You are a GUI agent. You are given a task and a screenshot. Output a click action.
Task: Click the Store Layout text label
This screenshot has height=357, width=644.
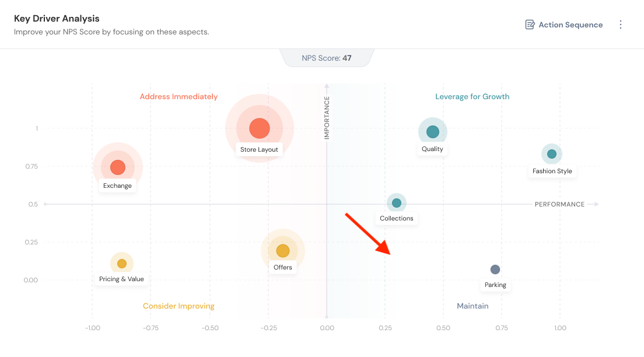[260, 149]
